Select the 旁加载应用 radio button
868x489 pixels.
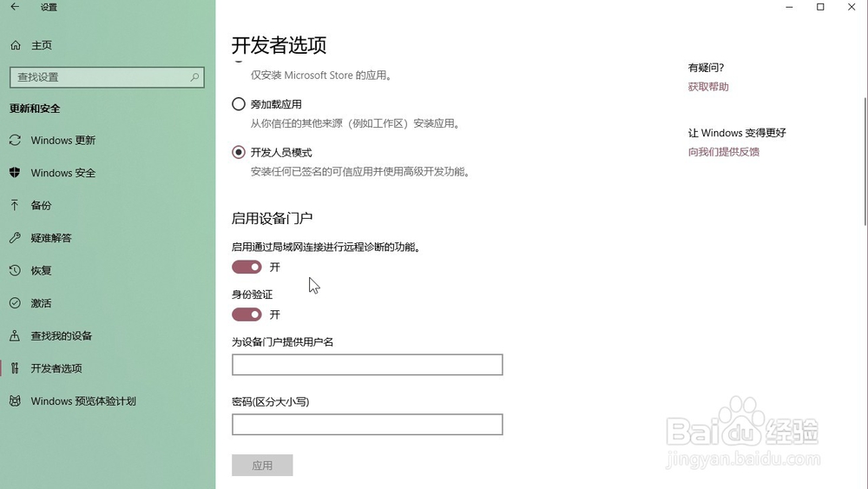tap(239, 104)
